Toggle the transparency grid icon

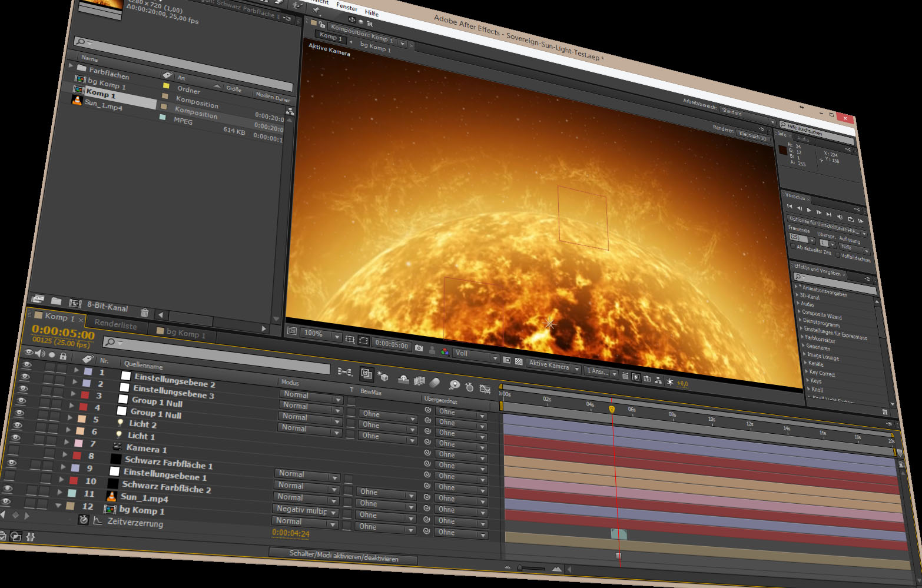[x=519, y=361]
